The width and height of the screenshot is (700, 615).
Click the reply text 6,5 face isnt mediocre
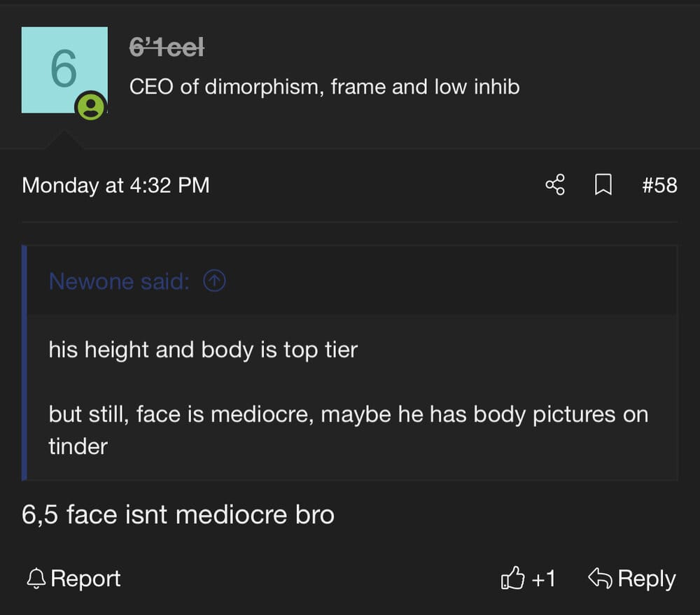(x=178, y=514)
